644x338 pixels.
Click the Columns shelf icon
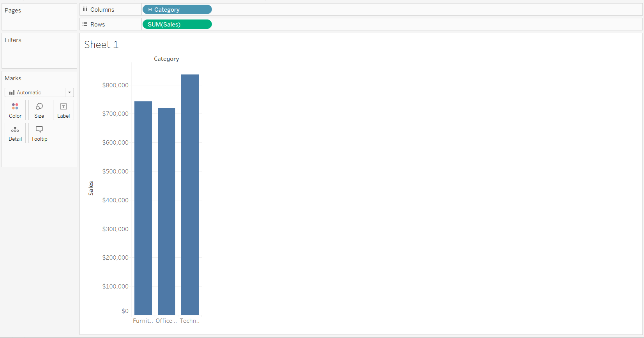(85, 9)
